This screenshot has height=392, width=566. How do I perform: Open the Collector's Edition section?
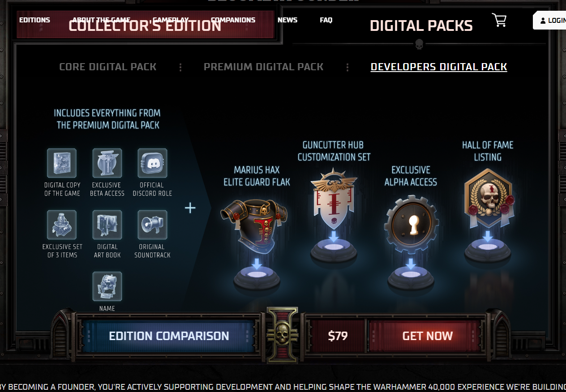[x=145, y=25]
